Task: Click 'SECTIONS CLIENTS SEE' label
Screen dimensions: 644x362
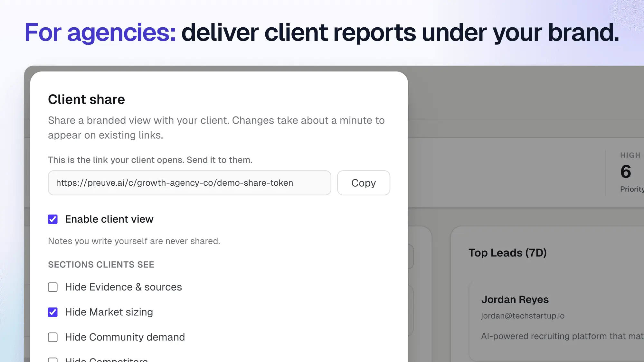Action: tap(101, 265)
